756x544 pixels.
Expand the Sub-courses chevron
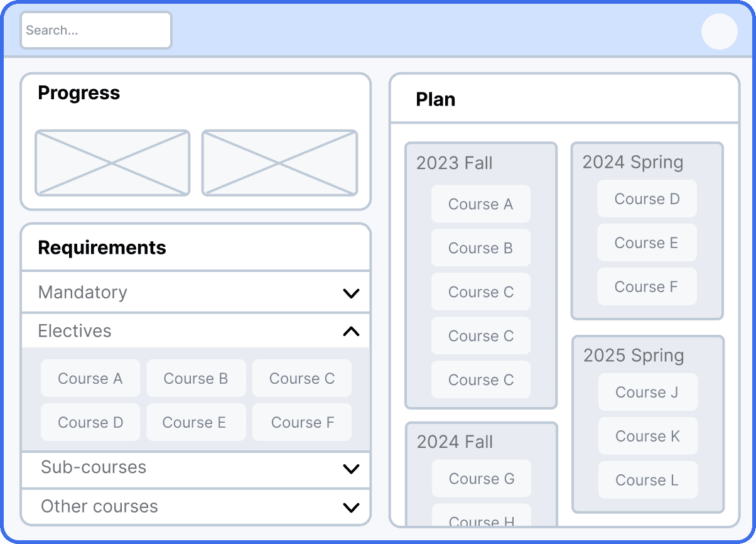coord(351,468)
